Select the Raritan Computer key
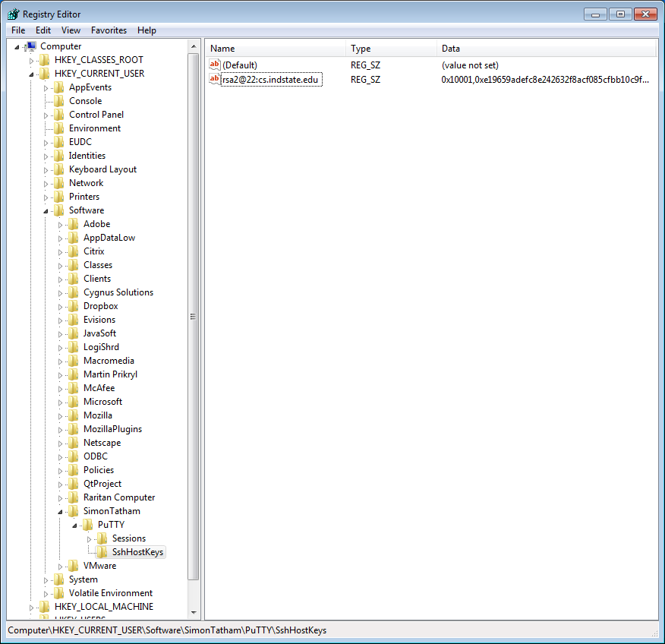 point(119,497)
